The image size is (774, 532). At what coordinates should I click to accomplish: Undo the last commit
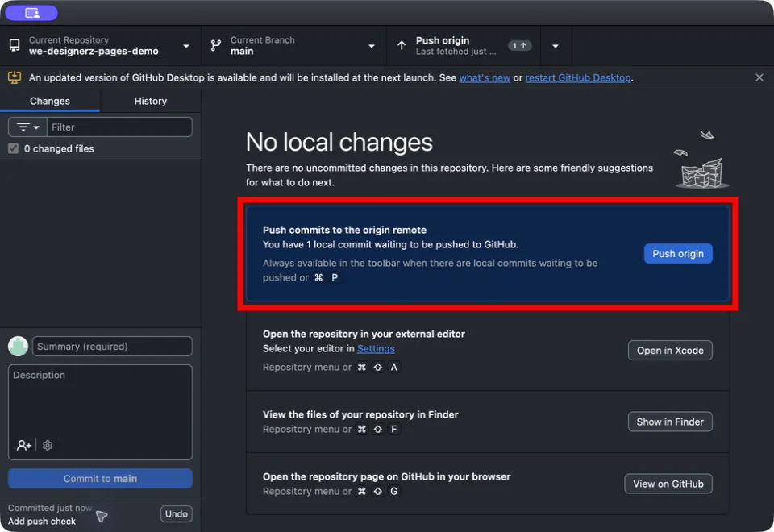click(177, 513)
